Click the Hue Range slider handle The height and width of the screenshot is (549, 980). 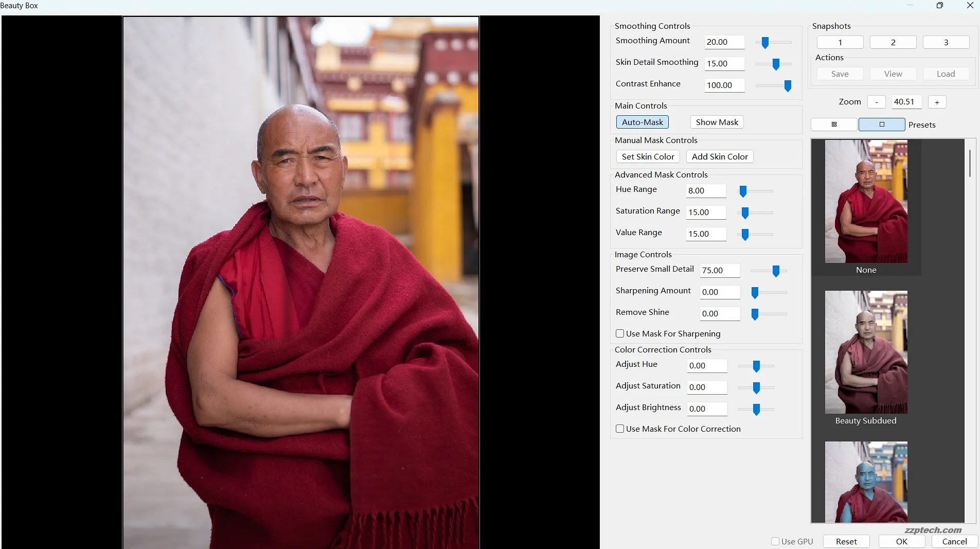pos(742,192)
